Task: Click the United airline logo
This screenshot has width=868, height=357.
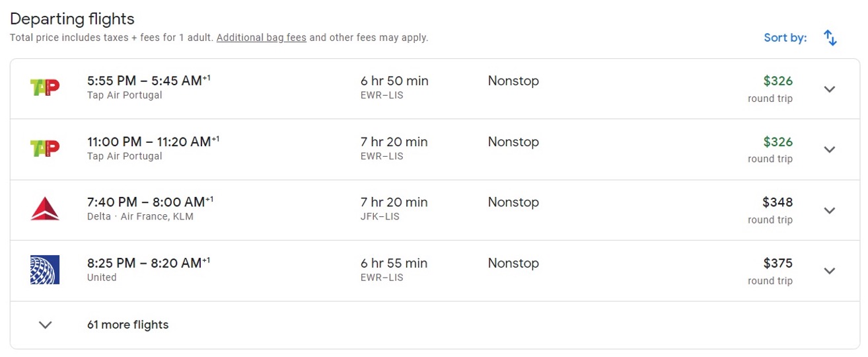Action: [x=45, y=270]
